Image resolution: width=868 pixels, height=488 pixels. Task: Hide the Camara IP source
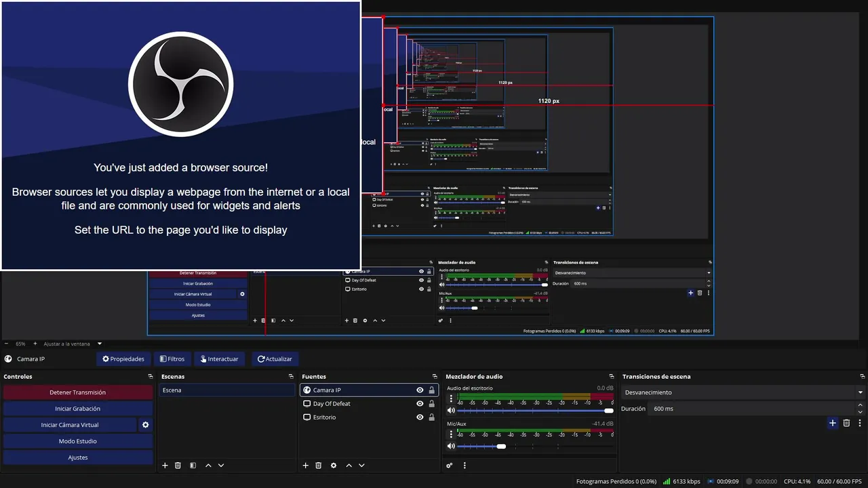(x=420, y=390)
